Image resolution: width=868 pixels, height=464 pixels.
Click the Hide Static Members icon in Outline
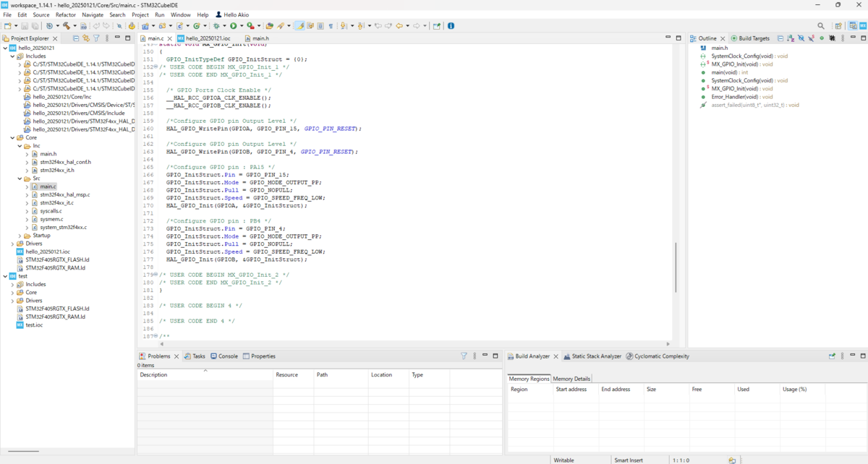[811, 38]
